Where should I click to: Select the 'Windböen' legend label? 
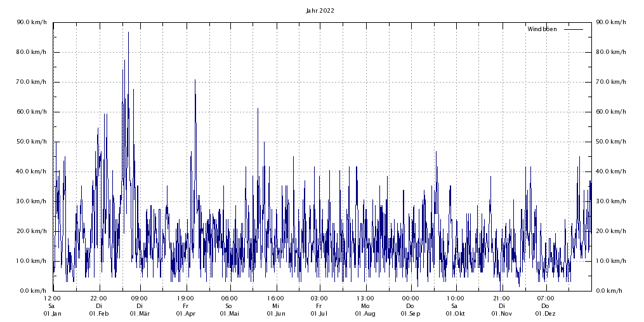tap(542, 29)
